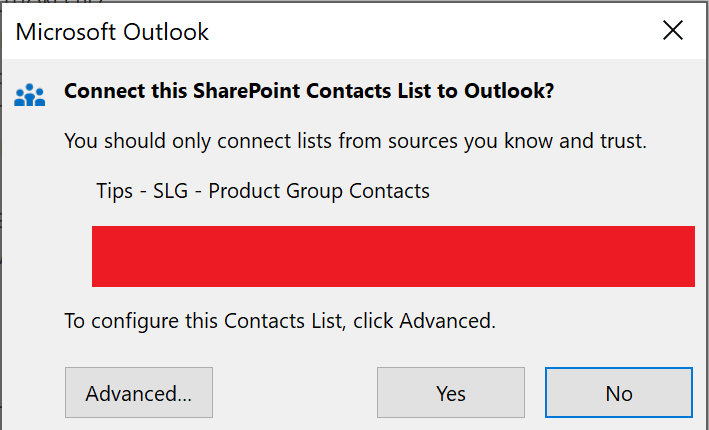Viewport: 709px width, 430px height.
Task: Select the "Tips - SLG - Product Group Contacts" text
Action: coord(262,190)
